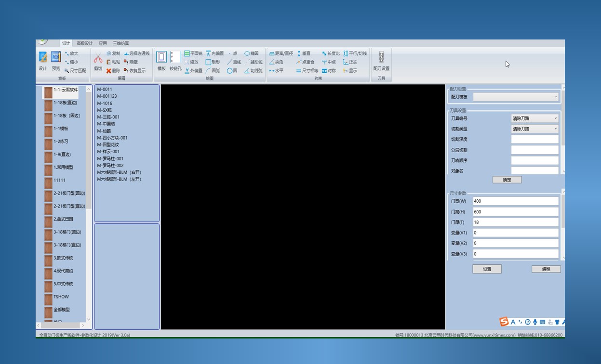Viewport: 601px width, 364px height.
Task: Open the 配刀模板 dropdown
Action: 515,97
